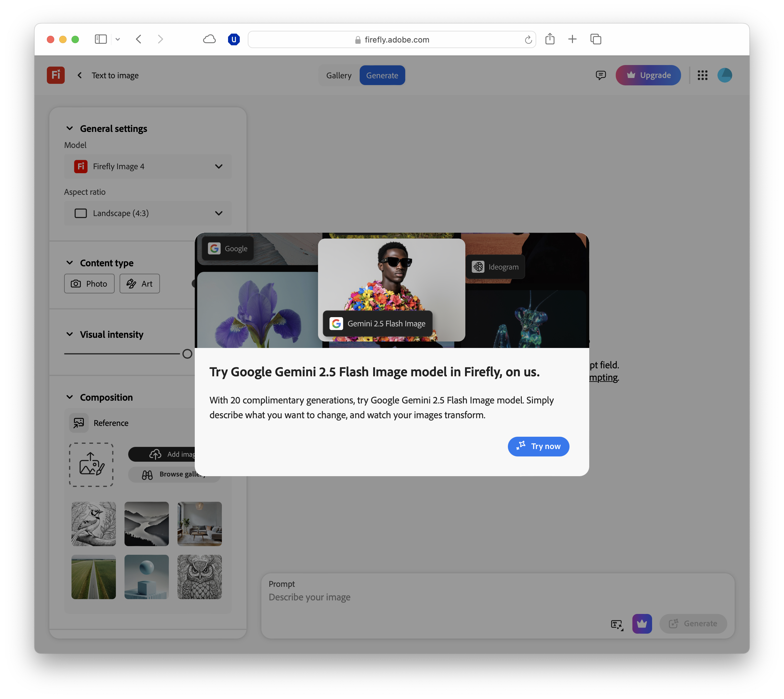
Task: Select the Photo content type
Action: 89,284
